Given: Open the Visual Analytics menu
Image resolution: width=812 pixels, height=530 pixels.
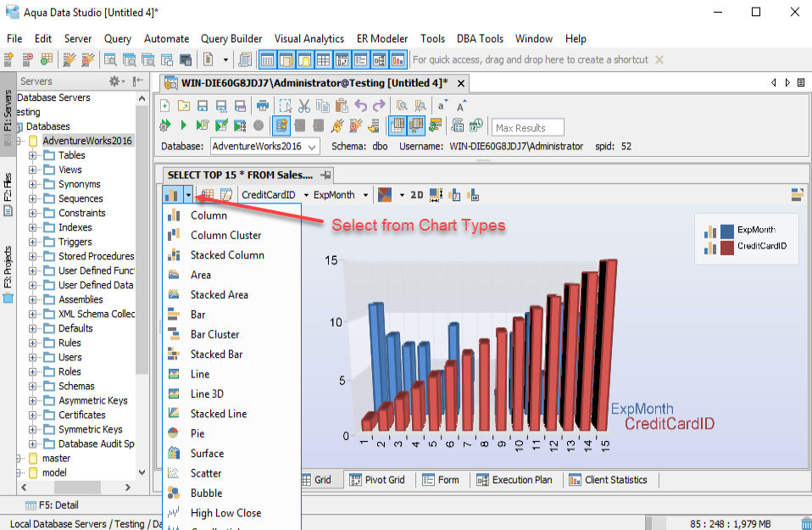Looking at the screenshot, I should coord(309,38).
